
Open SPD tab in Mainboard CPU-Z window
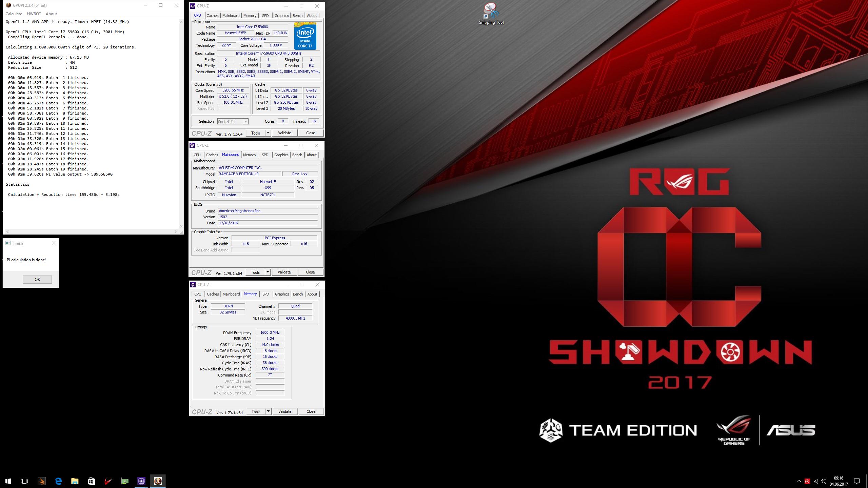(x=265, y=155)
